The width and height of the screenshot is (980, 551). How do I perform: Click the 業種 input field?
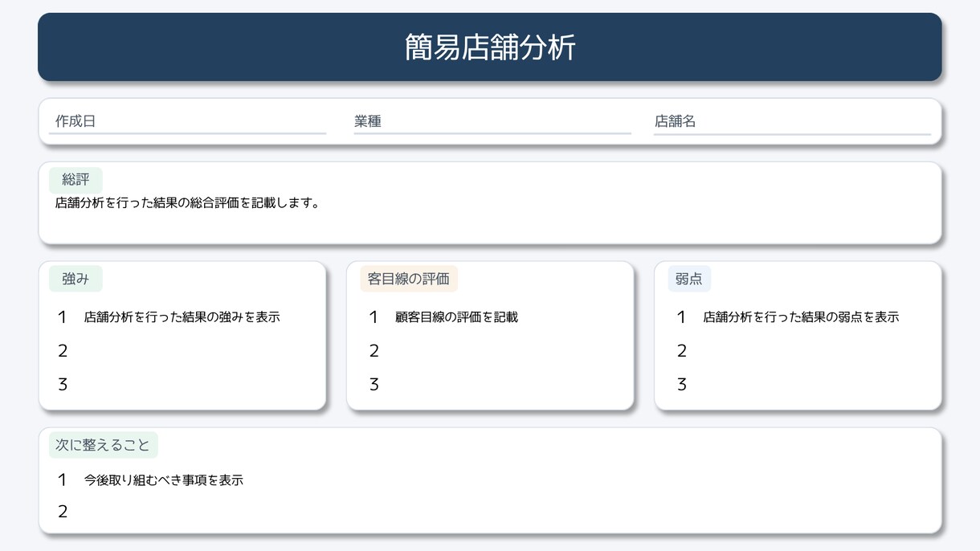coord(492,121)
